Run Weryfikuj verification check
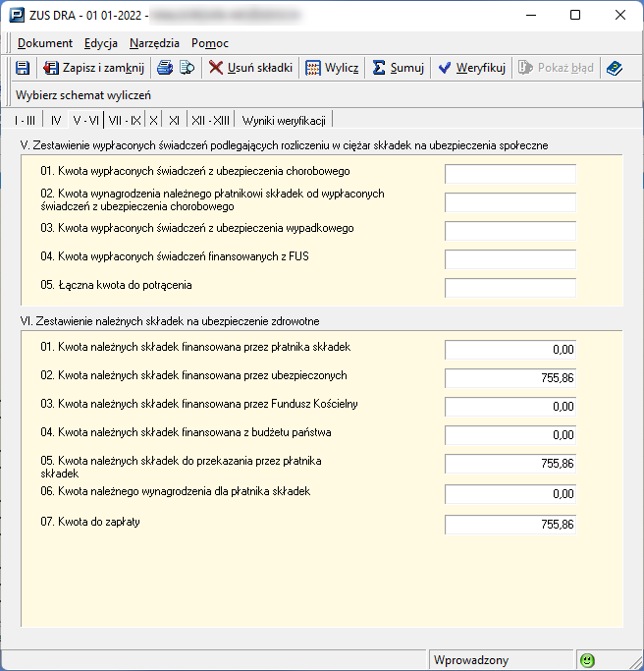The image size is (644, 671). 471,68
